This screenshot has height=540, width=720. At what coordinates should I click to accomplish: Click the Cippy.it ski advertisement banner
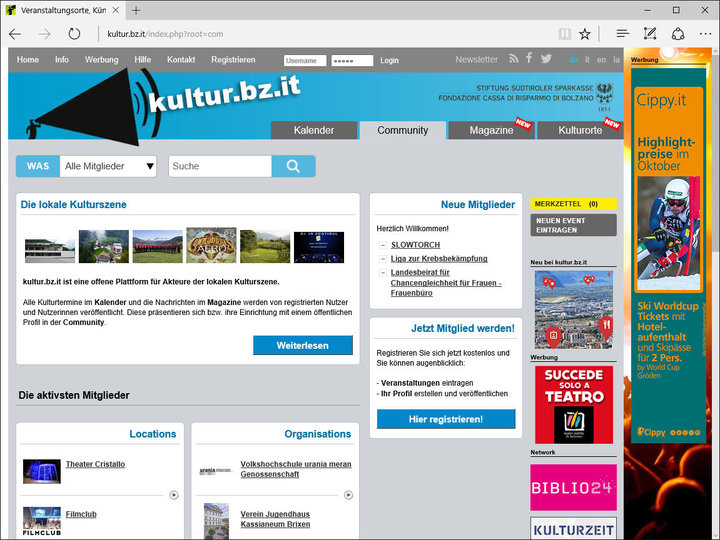tap(668, 255)
